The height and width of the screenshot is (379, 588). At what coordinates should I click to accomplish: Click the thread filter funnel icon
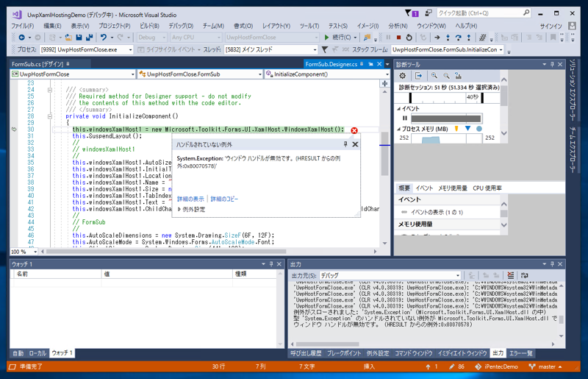[325, 49]
